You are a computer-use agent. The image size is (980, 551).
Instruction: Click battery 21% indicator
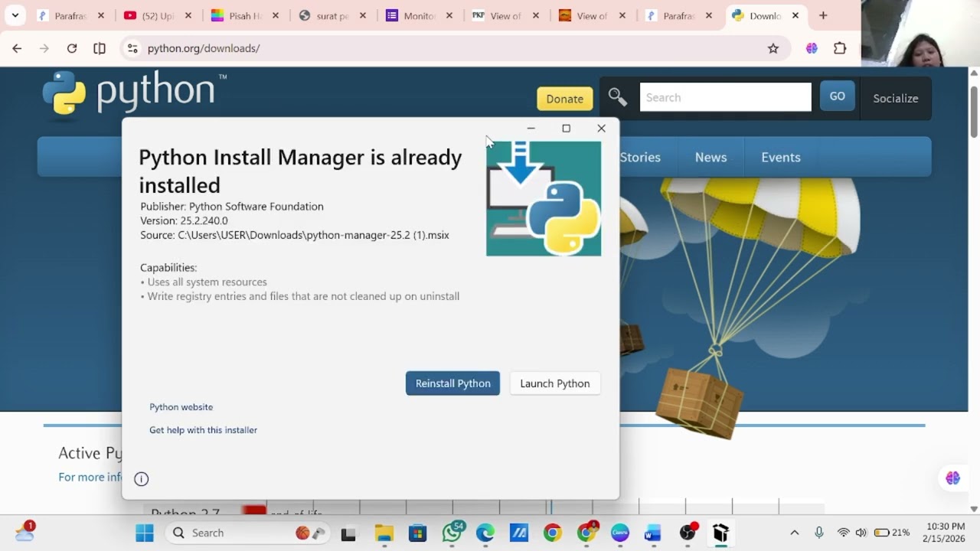click(892, 533)
